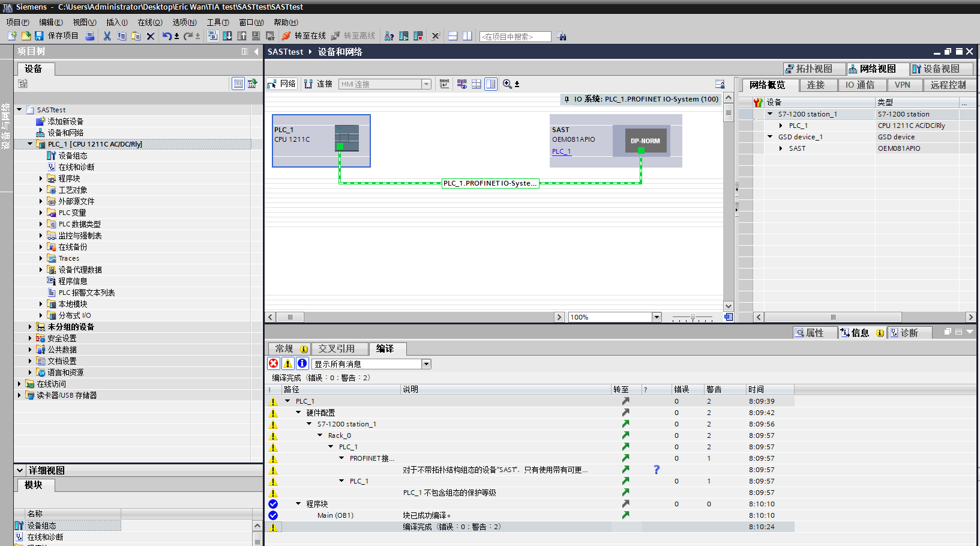This screenshot has width=980, height=546.
Task: Click the show page breaks icon
Action: click(x=476, y=84)
